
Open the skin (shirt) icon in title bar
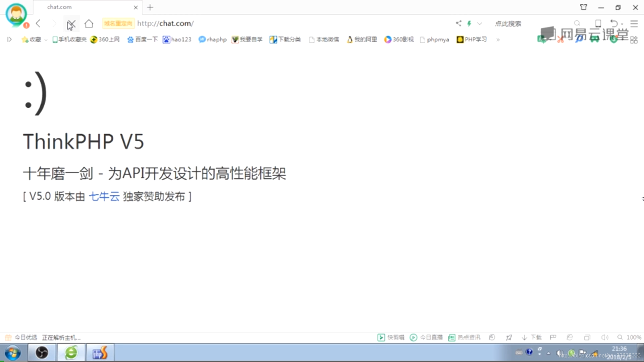tap(584, 7)
